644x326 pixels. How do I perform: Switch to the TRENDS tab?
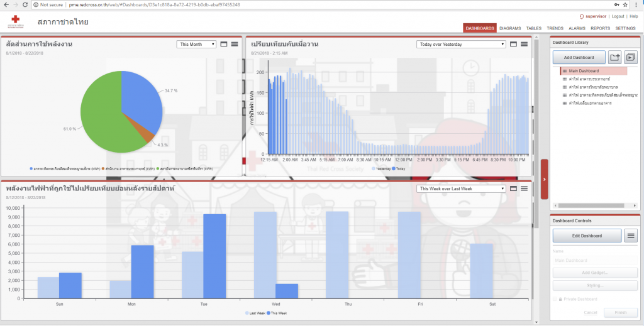555,28
